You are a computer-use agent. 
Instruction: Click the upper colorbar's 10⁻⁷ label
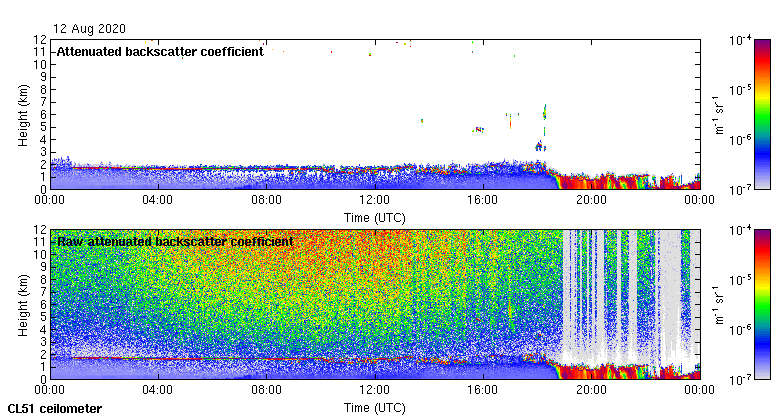click(x=740, y=190)
